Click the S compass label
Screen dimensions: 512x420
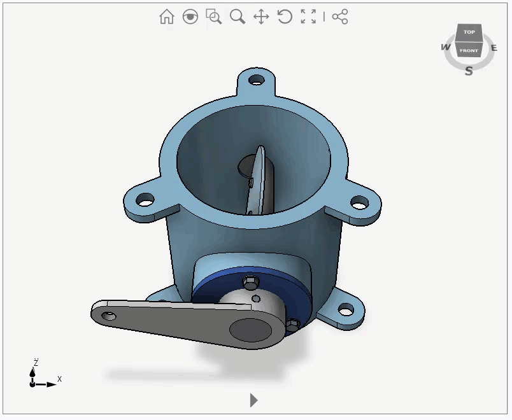(469, 71)
